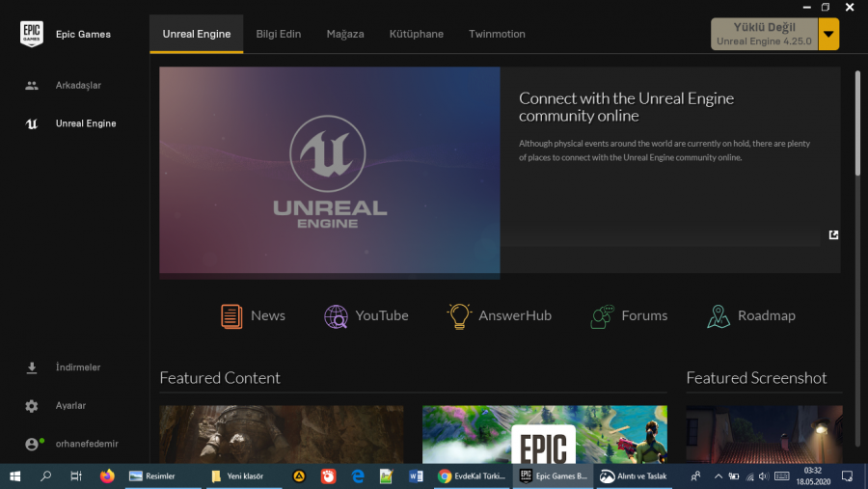
Task: Launch Firefox from the taskbar
Action: 107,476
